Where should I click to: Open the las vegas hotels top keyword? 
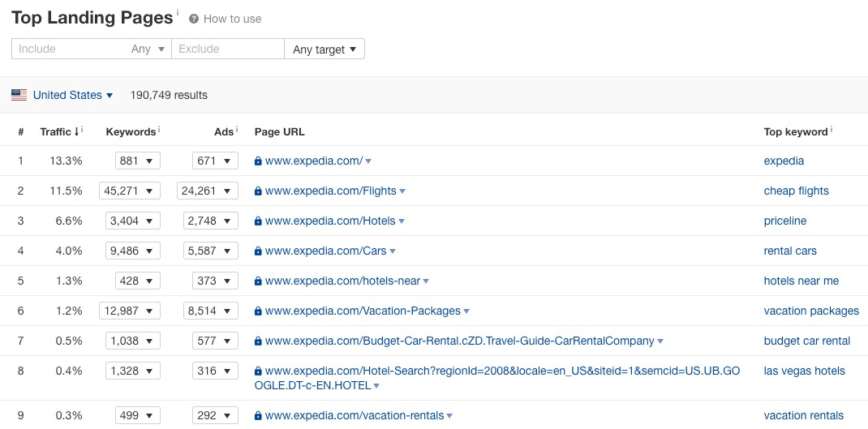pos(805,371)
